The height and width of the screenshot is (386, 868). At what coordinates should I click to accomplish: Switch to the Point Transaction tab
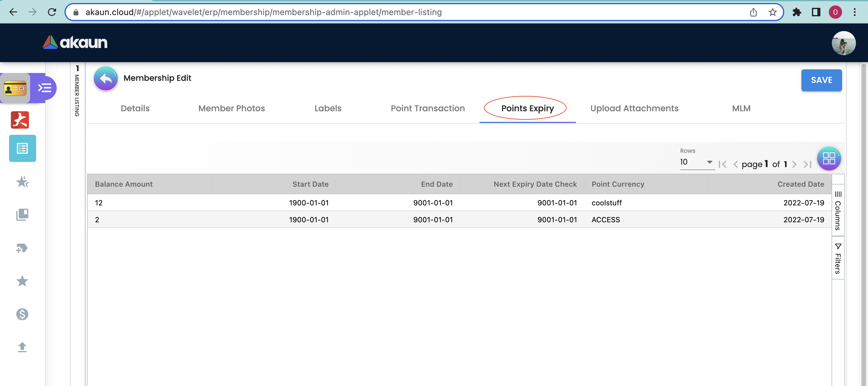(x=427, y=108)
